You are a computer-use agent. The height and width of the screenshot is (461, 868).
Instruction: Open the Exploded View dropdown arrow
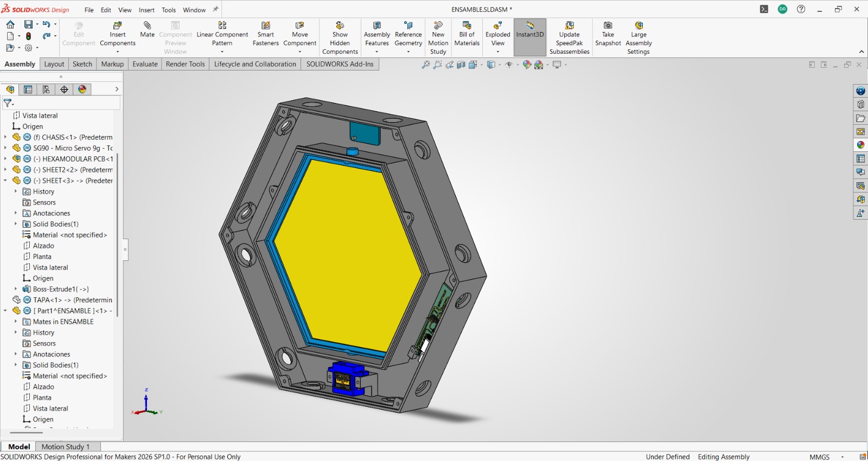pos(497,52)
